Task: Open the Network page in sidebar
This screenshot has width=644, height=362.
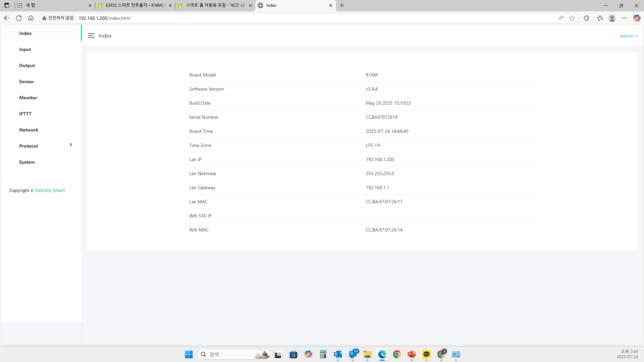Action: pyautogui.click(x=29, y=130)
